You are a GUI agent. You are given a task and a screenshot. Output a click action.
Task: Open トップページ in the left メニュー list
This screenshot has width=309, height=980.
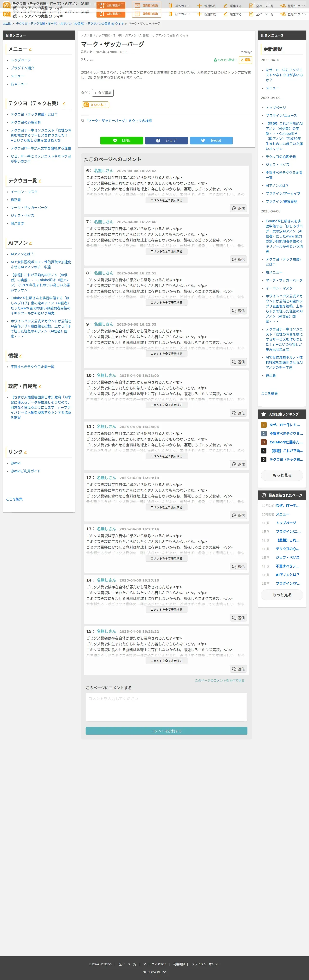click(x=20, y=60)
